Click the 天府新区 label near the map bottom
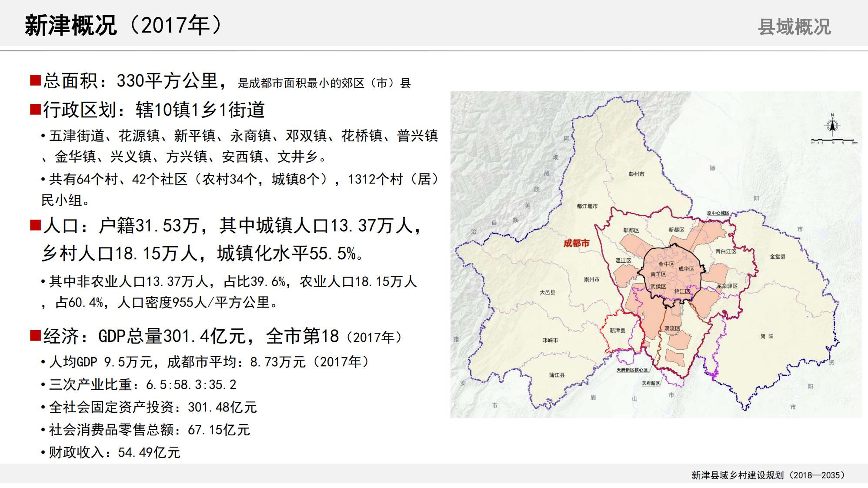The height and width of the screenshot is (488, 868). click(x=651, y=383)
